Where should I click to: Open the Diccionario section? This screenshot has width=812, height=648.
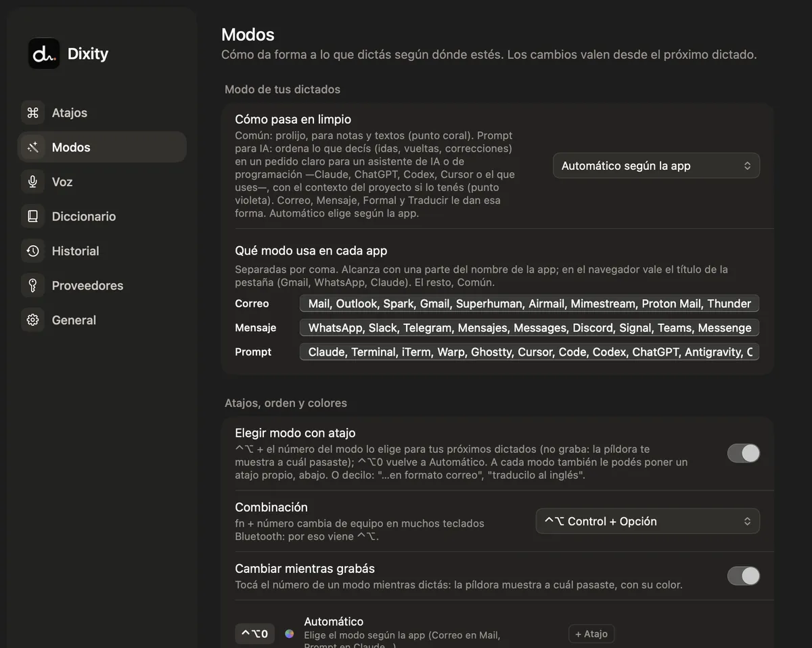point(101,216)
